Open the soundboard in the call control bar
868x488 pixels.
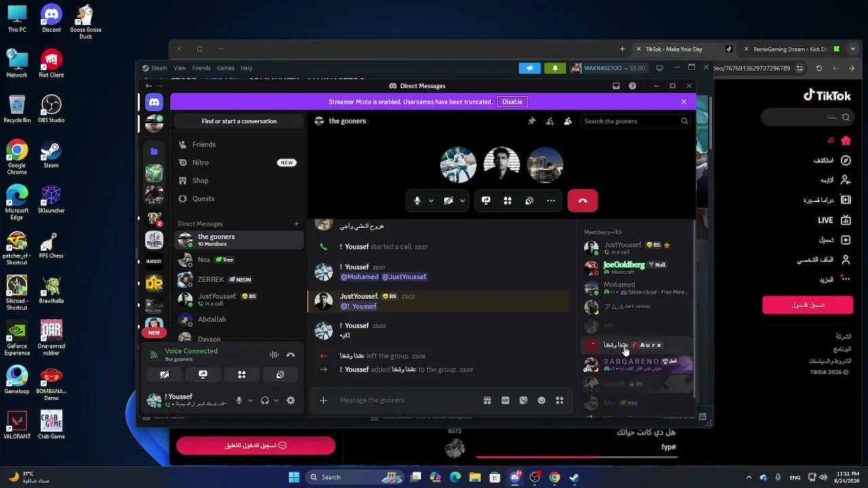529,201
